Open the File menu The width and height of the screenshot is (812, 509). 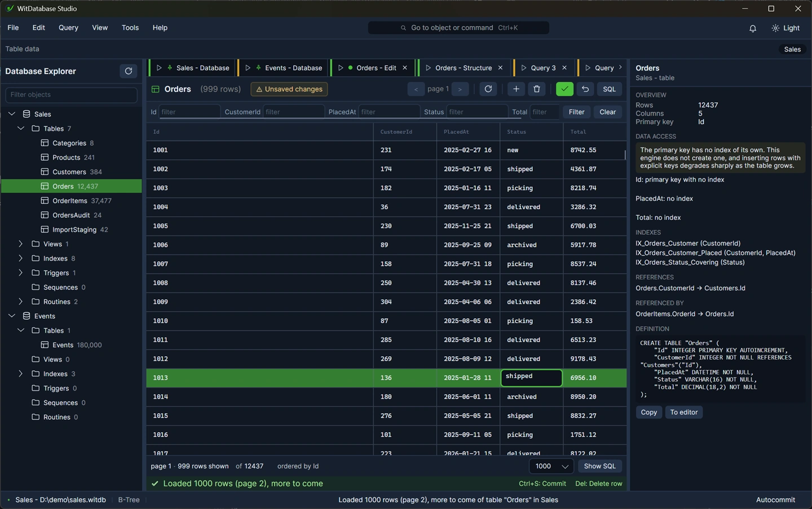pos(13,28)
